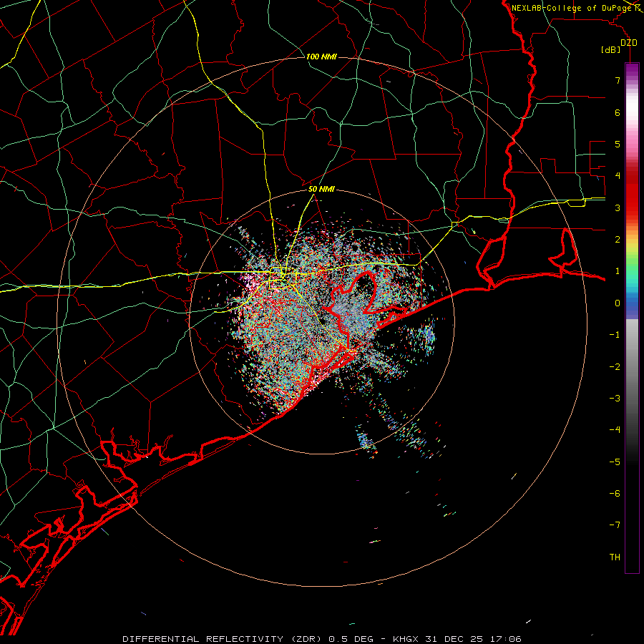Viewport: 644px width, 644px height.
Task: Click the -1 value on color scale
Action: click(x=615, y=335)
